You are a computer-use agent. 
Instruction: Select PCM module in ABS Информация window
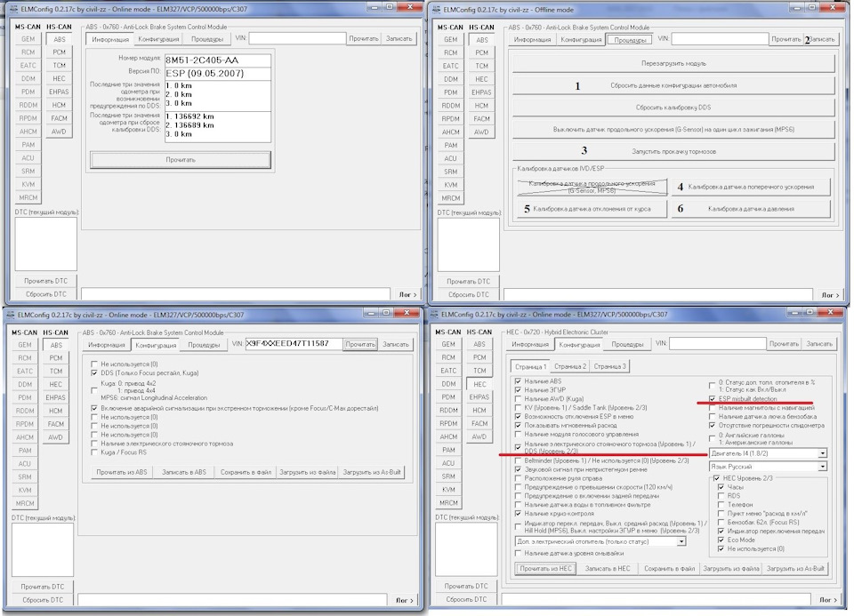59,52
